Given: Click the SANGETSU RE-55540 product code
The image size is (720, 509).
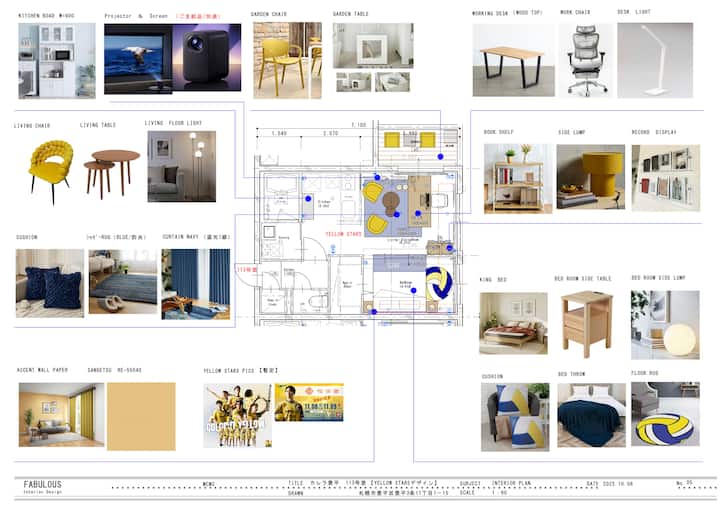Looking at the screenshot, I should pyautogui.click(x=114, y=370).
